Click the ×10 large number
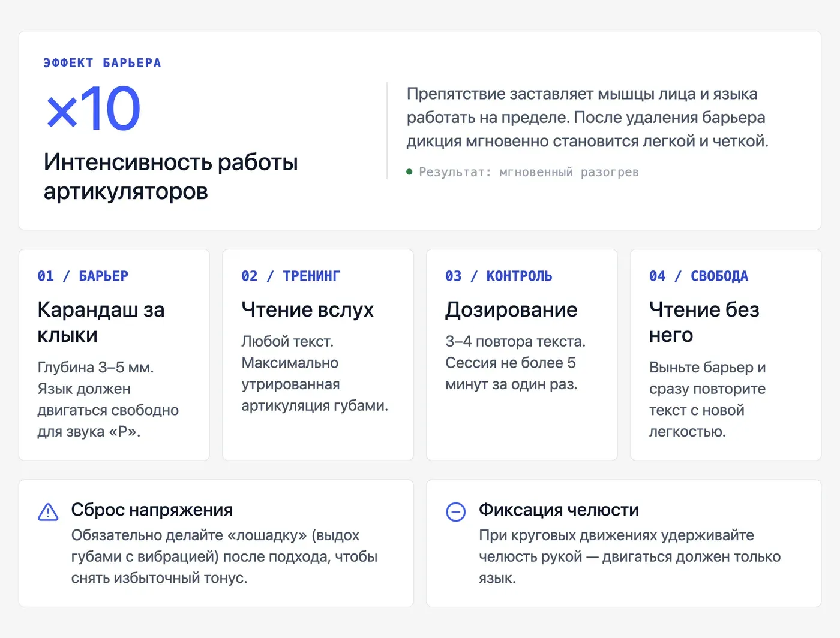840x638 pixels. [x=93, y=109]
